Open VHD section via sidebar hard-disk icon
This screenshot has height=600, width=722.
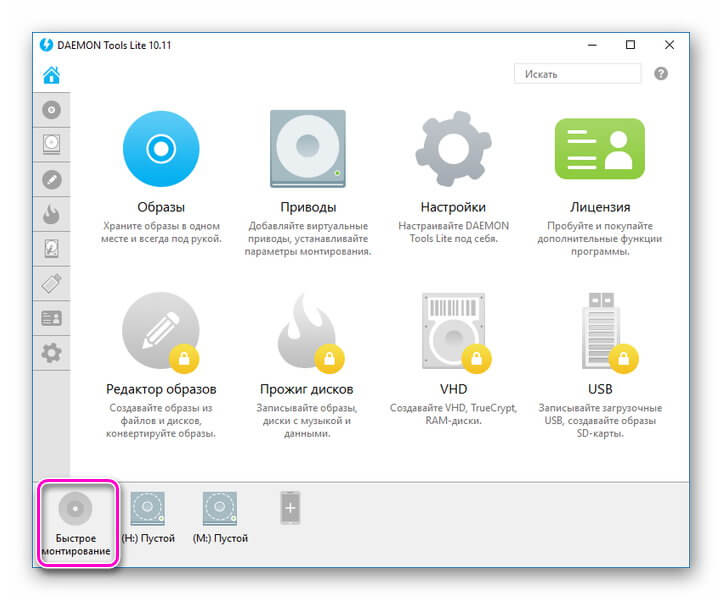[52, 249]
